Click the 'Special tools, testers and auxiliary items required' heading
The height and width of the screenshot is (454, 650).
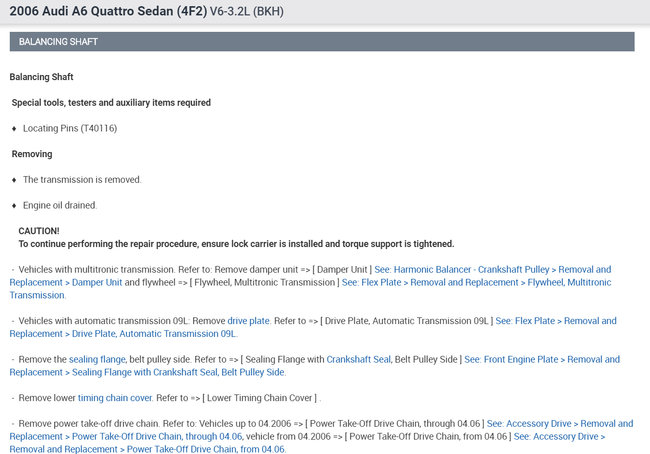coord(111,103)
